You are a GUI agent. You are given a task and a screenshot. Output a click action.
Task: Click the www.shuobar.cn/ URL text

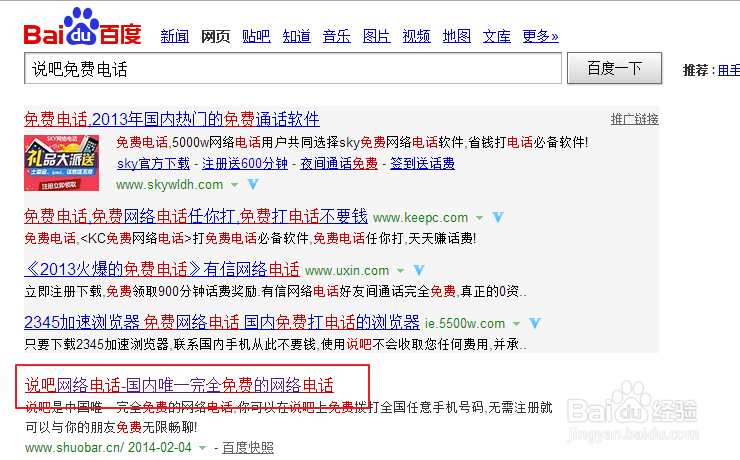[x=75, y=447]
